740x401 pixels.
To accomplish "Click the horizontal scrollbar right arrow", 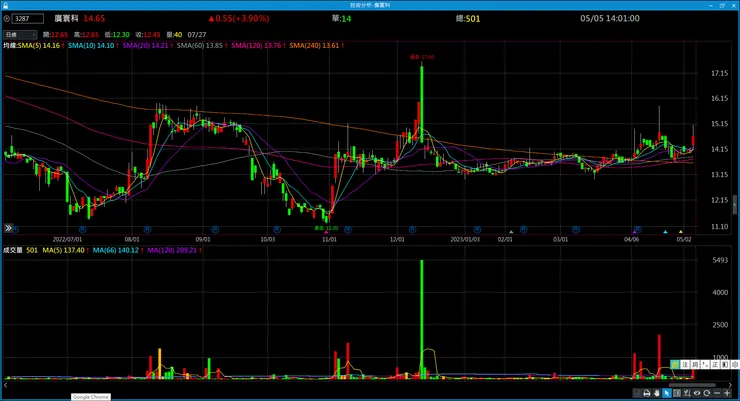I will pyautogui.click(x=730, y=385).
